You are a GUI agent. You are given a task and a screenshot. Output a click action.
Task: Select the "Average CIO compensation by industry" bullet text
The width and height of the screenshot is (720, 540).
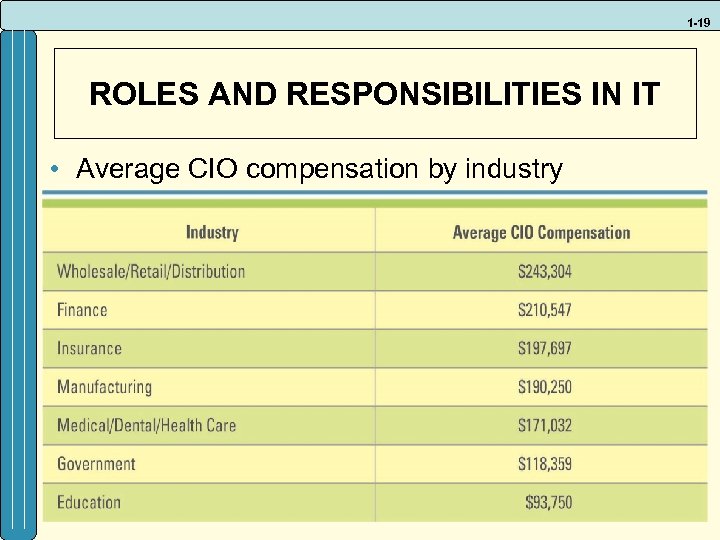point(320,170)
